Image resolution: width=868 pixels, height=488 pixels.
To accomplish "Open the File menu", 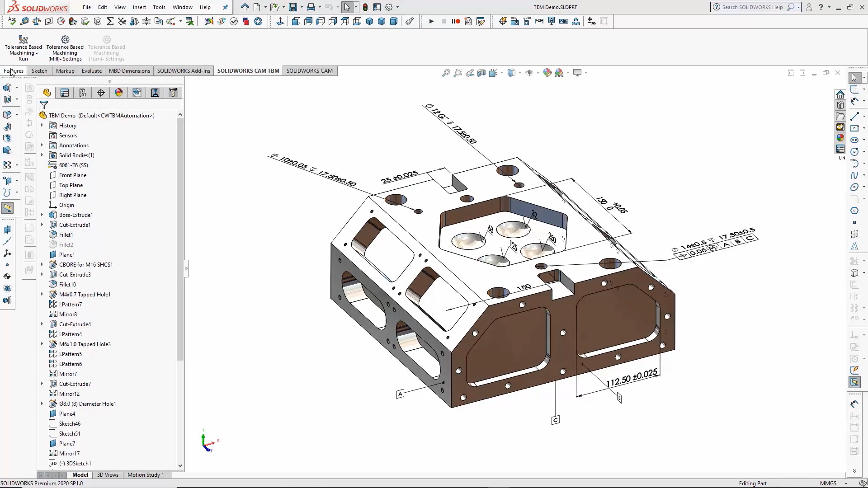I will [87, 7].
